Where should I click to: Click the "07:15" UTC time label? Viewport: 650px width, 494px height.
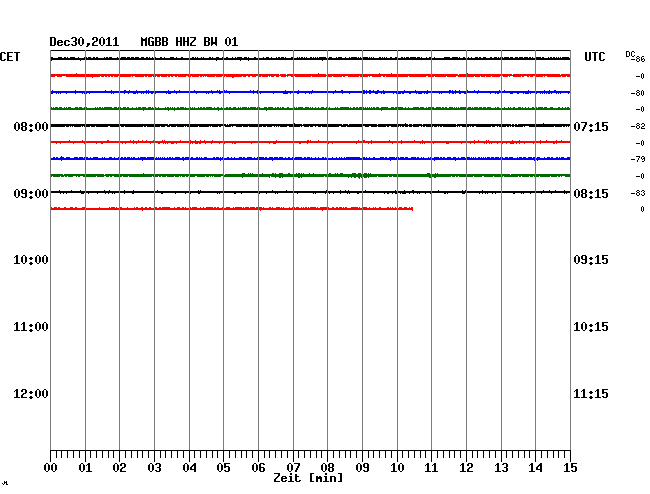pyautogui.click(x=591, y=126)
